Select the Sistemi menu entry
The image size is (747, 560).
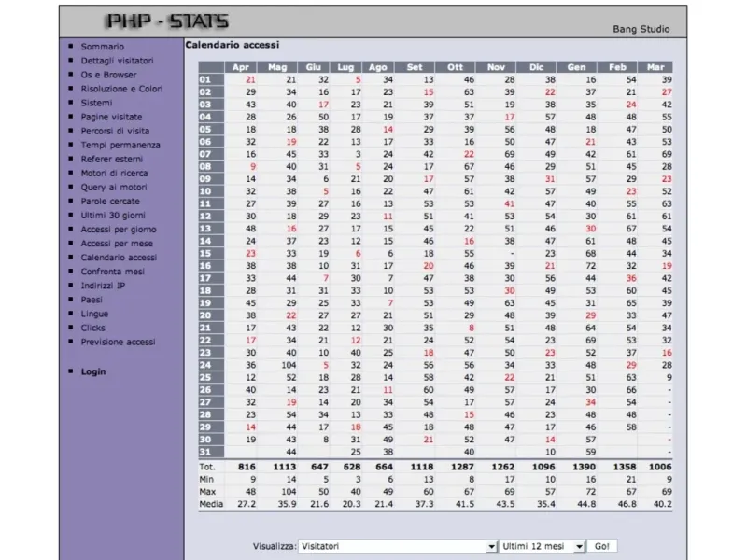[97, 103]
